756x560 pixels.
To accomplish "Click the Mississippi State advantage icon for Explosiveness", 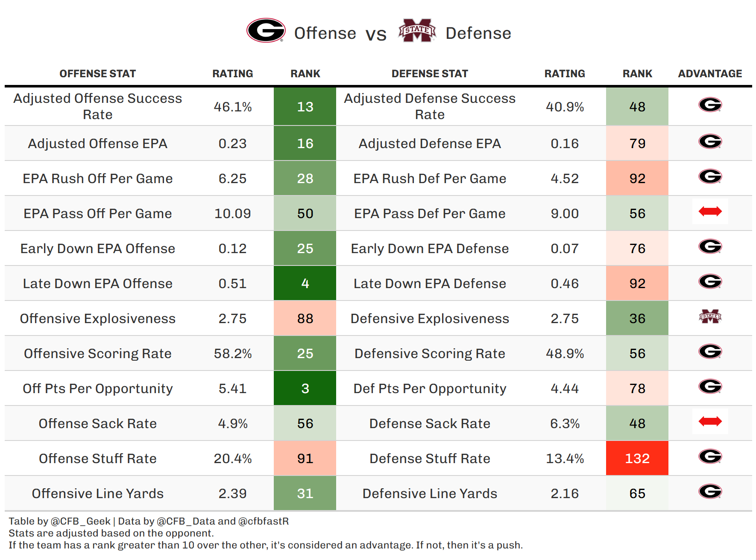I will 710,317.
